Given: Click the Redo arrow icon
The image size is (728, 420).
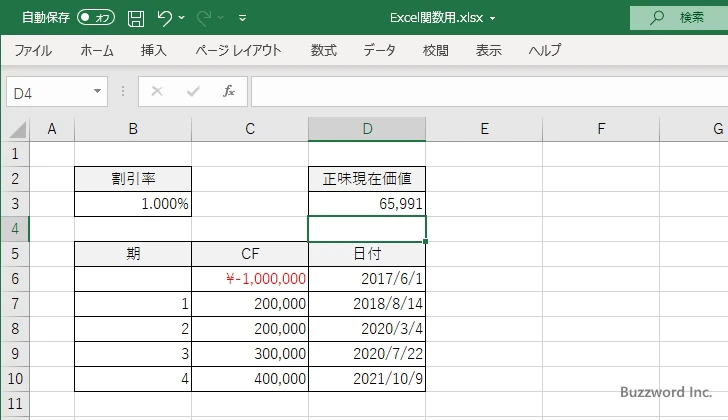Looking at the screenshot, I should point(203,18).
